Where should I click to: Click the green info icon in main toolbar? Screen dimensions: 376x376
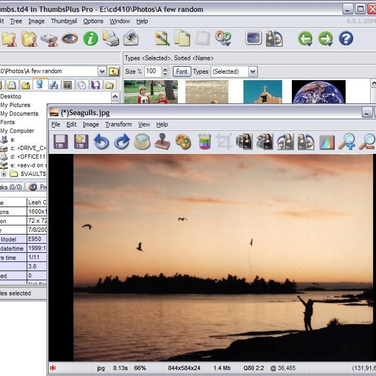[90, 39]
